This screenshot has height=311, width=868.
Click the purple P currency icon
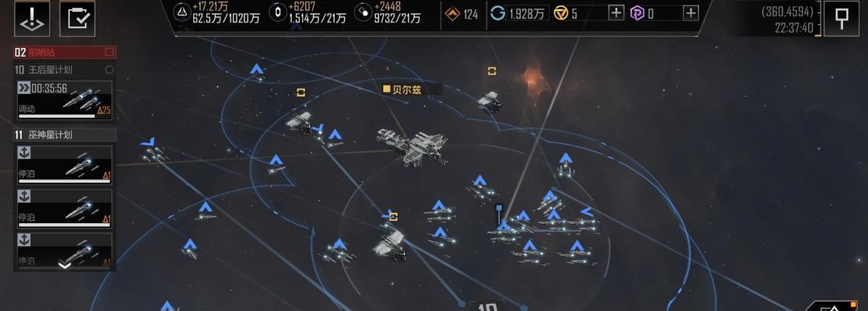coord(638,13)
